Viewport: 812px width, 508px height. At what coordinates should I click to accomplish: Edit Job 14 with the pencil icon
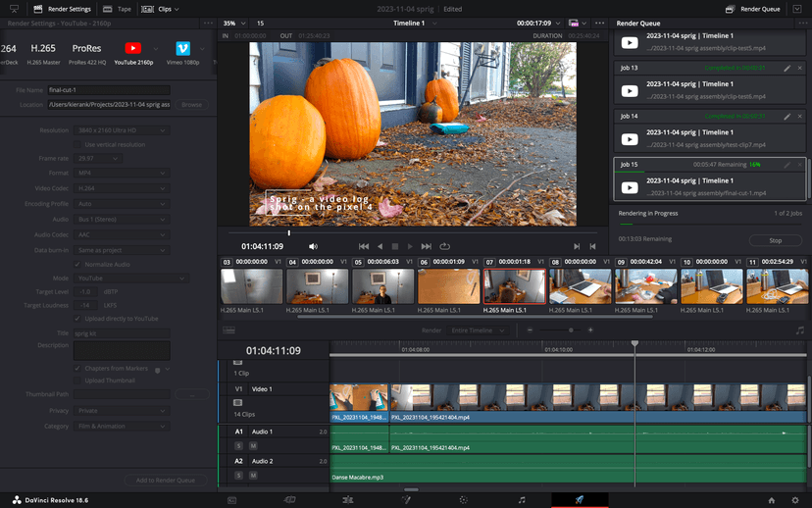787,116
